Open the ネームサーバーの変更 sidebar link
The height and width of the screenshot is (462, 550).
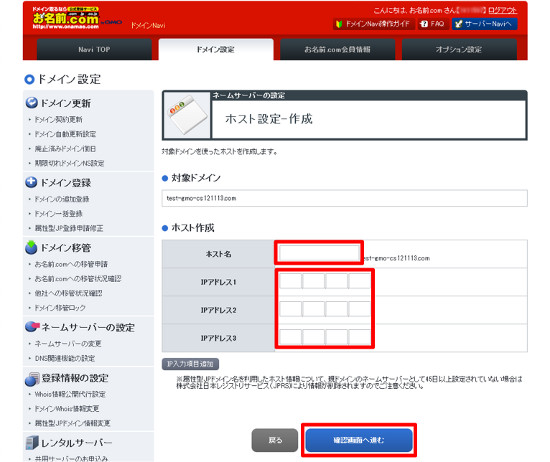tap(68, 344)
